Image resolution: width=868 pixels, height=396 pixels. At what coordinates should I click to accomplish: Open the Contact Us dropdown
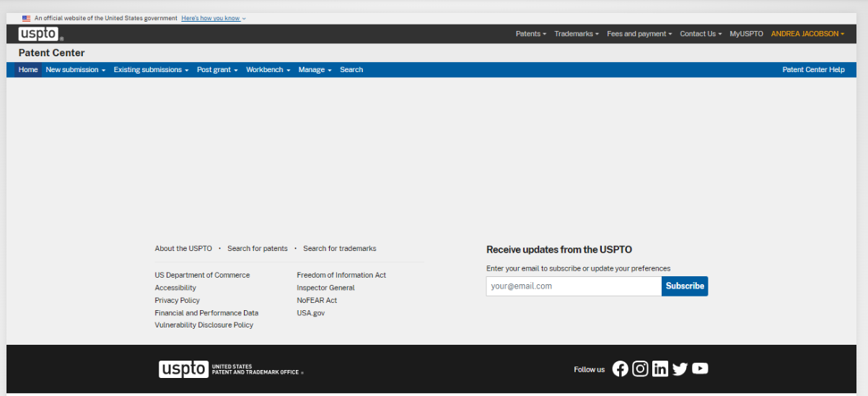click(701, 34)
